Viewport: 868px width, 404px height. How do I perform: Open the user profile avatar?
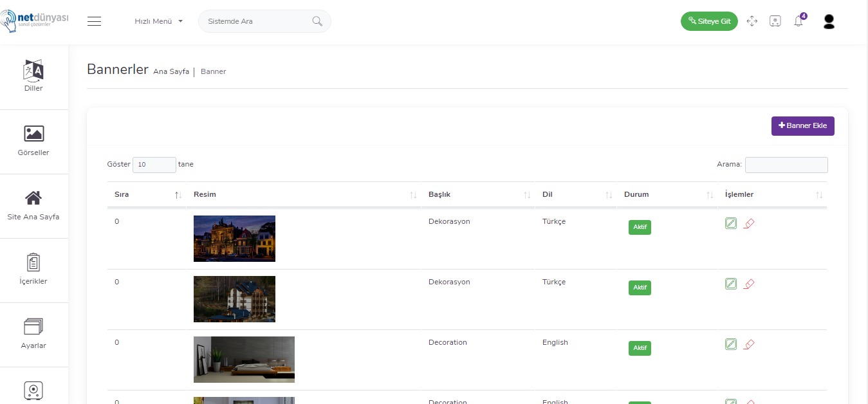pyautogui.click(x=829, y=21)
